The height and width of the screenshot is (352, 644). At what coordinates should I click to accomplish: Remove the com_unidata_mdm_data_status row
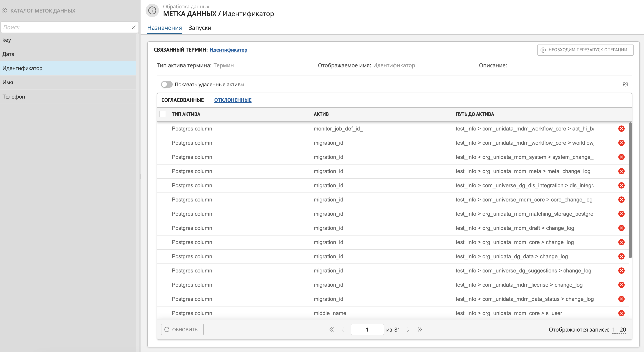click(x=621, y=299)
